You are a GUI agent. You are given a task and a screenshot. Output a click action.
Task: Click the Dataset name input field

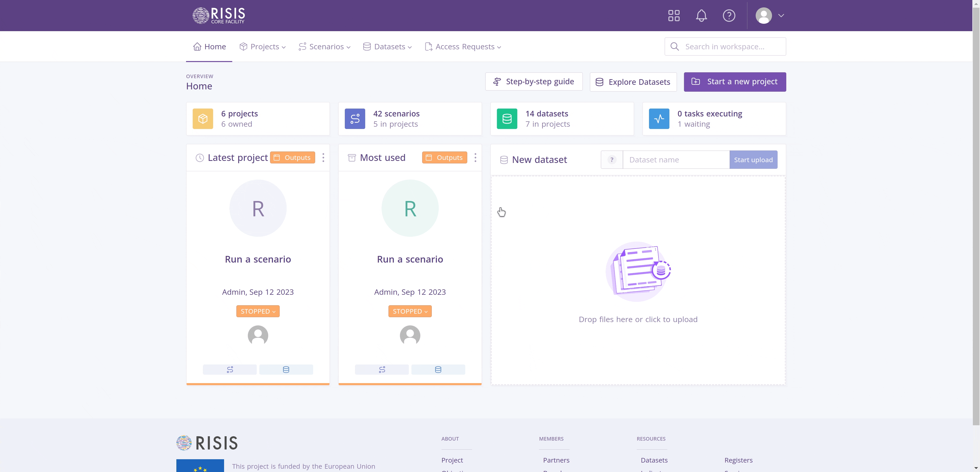676,160
